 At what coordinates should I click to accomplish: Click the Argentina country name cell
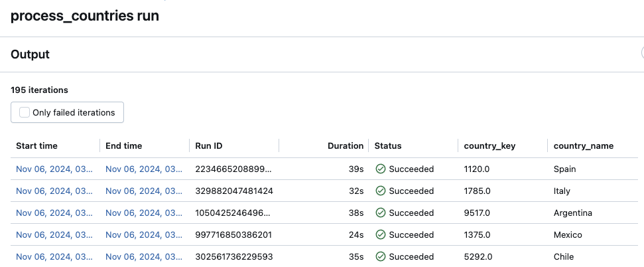[572, 213]
